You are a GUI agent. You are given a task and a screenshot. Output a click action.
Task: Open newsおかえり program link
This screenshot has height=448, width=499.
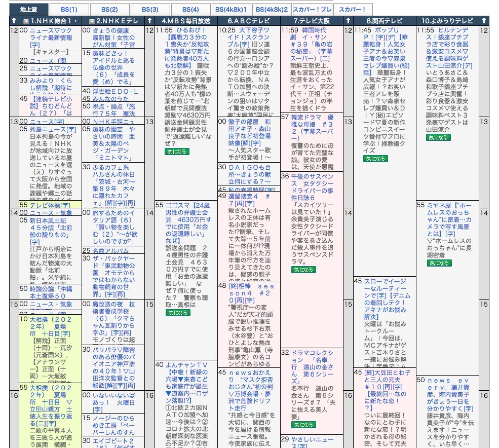250,390
